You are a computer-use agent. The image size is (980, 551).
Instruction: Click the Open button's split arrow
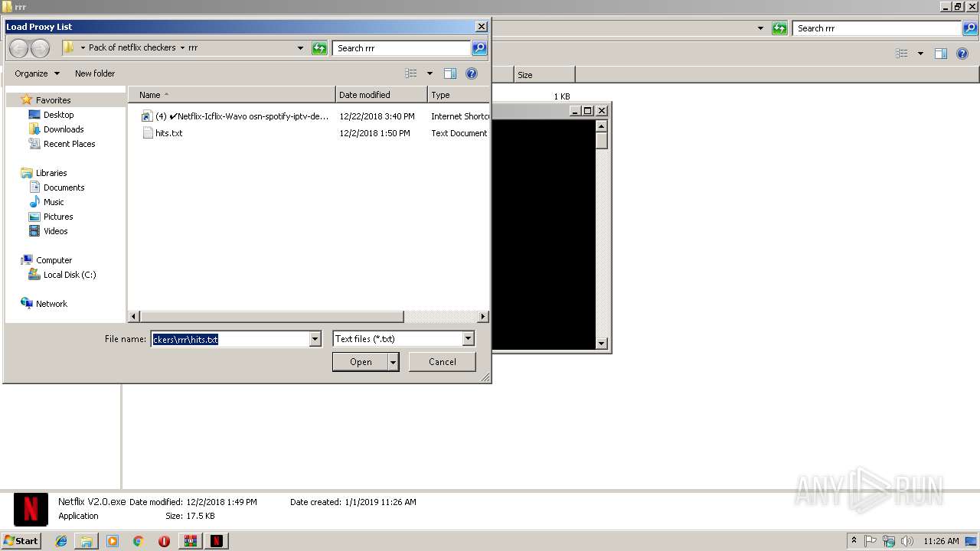pos(394,362)
